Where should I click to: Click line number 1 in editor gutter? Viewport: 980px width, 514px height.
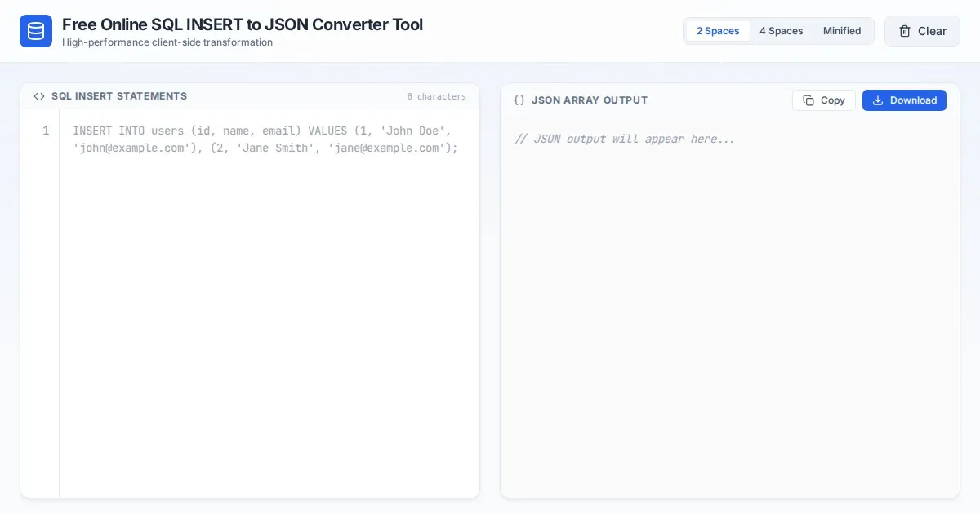(46, 131)
